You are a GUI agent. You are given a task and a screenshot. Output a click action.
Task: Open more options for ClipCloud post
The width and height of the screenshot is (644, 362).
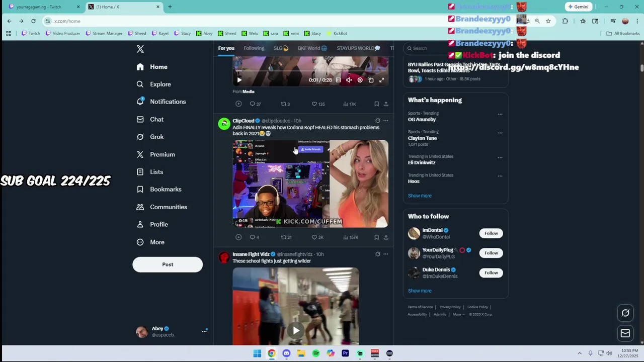click(x=386, y=121)
